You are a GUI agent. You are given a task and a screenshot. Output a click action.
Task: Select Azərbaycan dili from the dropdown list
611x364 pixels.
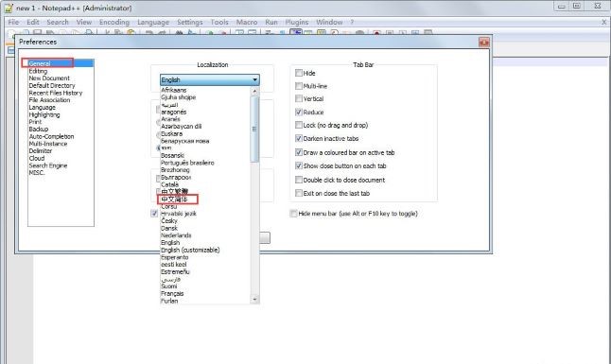point(182,127)
